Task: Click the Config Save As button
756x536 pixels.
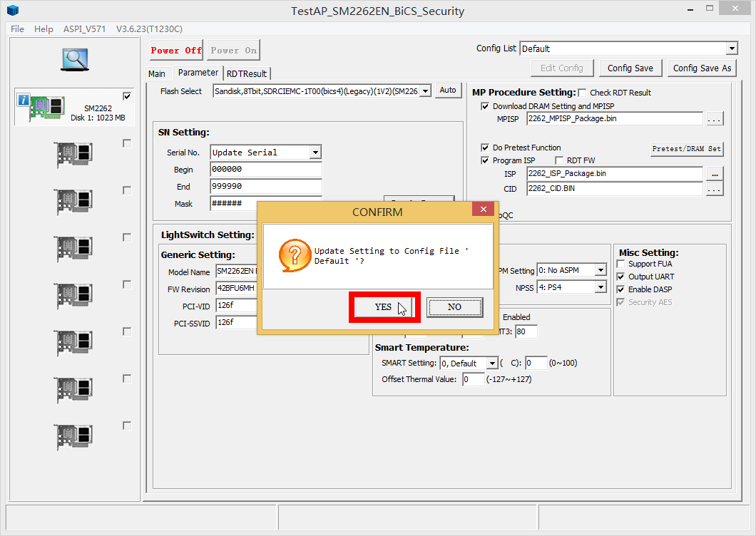Action: tap(702, 68)
